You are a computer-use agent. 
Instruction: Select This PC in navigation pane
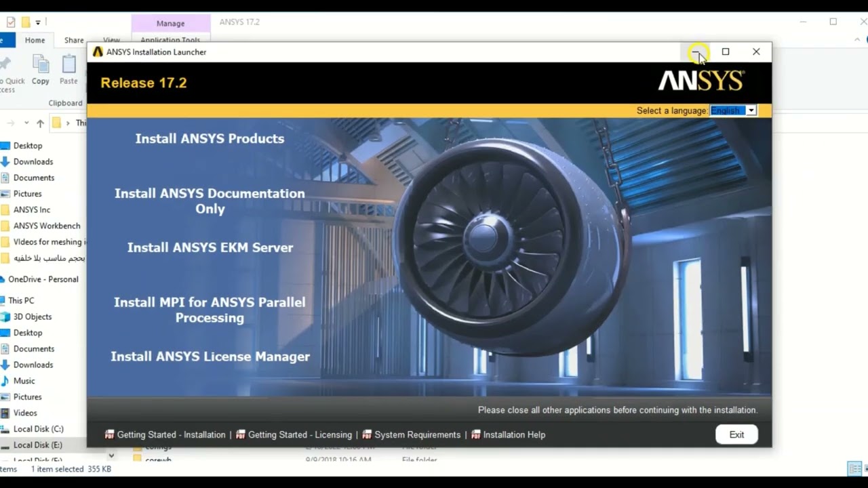click(x=21, y=300)
